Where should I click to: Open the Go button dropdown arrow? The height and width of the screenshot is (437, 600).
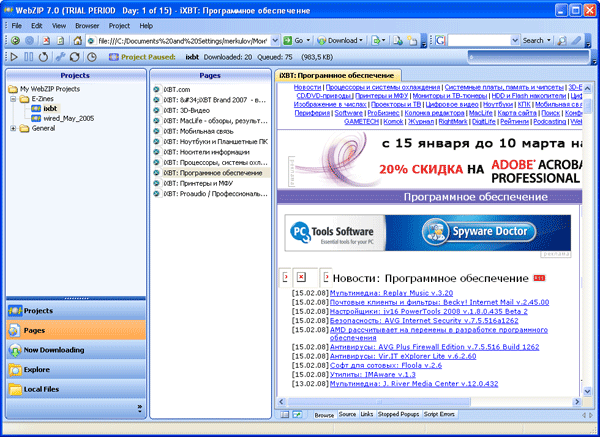pos(308,41)
